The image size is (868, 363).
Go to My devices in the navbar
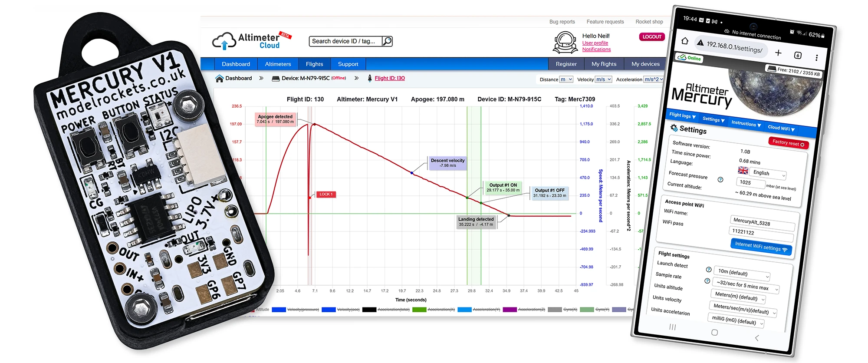pyautogui.click(x=645, y=64)
